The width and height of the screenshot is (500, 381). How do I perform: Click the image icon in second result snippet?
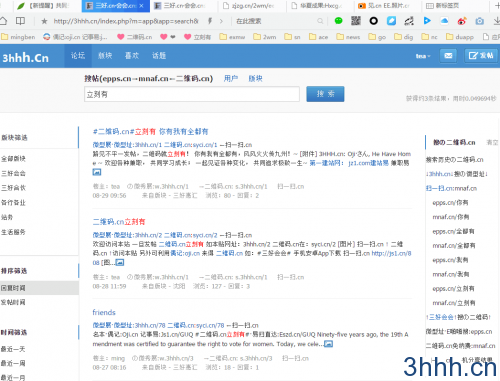coord(120,263)
